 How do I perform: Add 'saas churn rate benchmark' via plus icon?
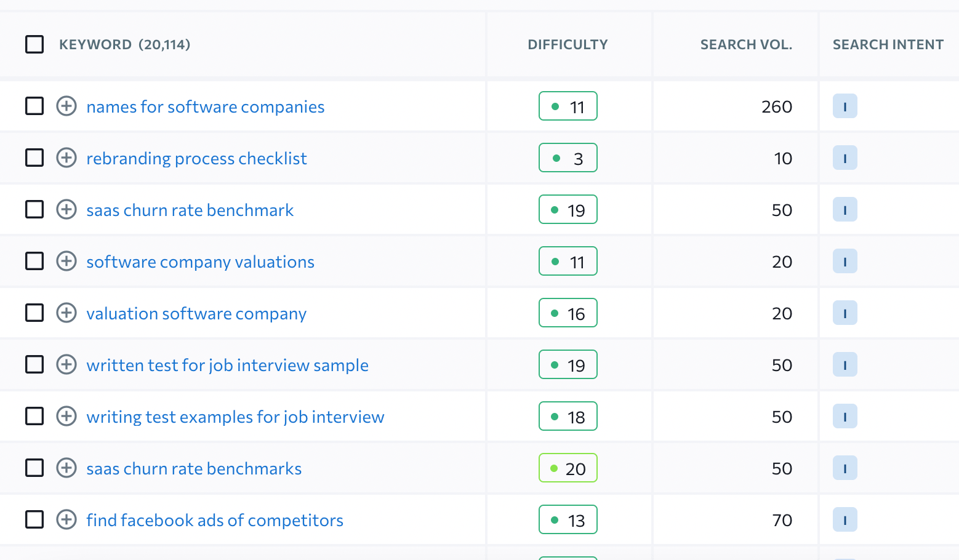tap(66, 209)
